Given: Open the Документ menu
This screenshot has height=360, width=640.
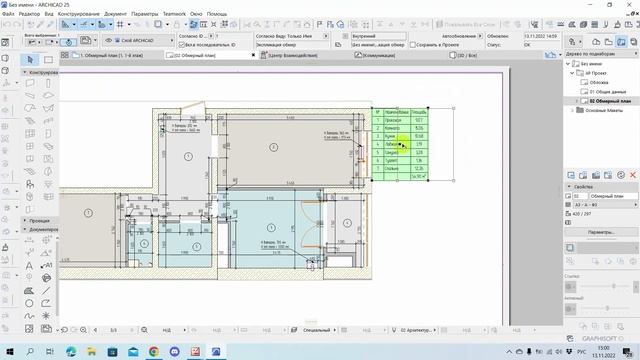Looking at the screenshot, I should pyautogui.click(x=115, y=14).
